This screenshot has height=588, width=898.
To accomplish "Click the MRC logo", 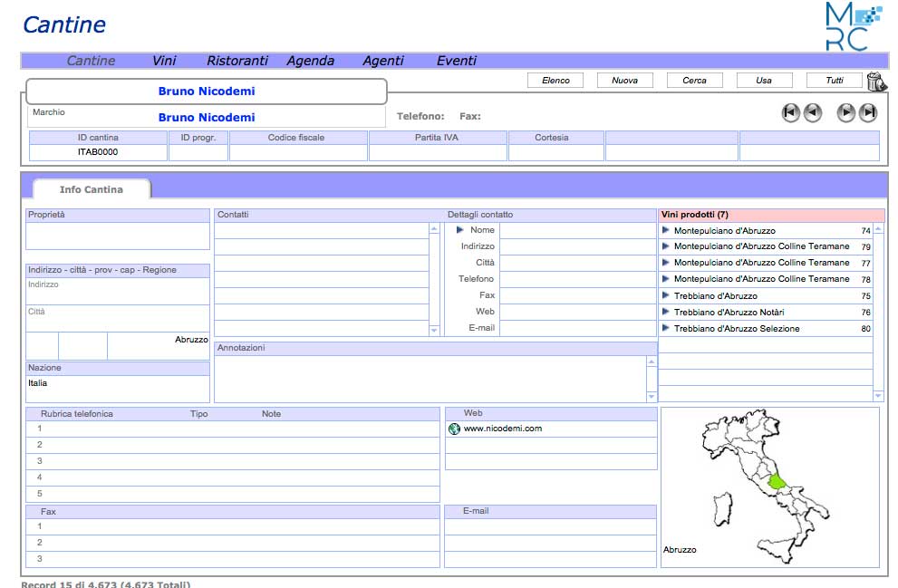I will tap(854, 26).
